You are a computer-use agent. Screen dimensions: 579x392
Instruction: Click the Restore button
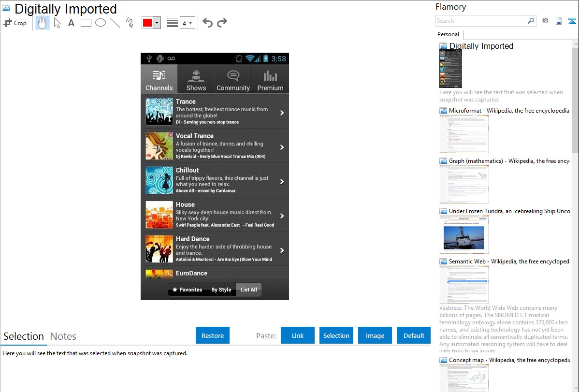tap(213, 335)
